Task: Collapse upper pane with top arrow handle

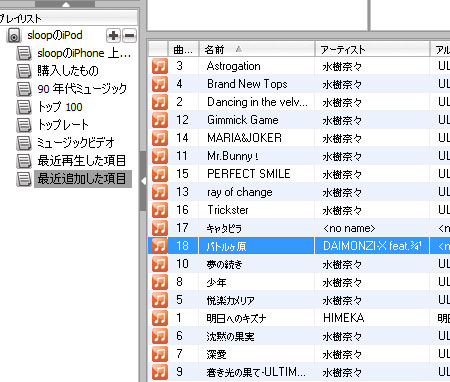Action: pyautogui.click(x=66, y=4)
